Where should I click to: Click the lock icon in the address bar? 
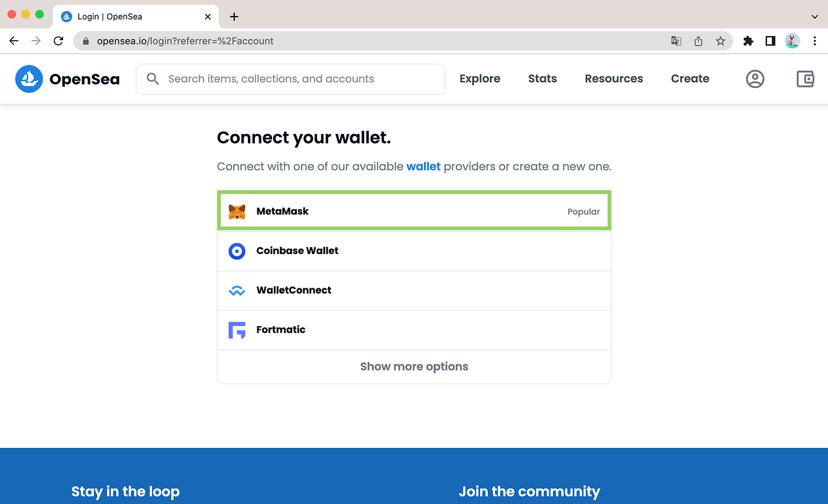point(86,41)
